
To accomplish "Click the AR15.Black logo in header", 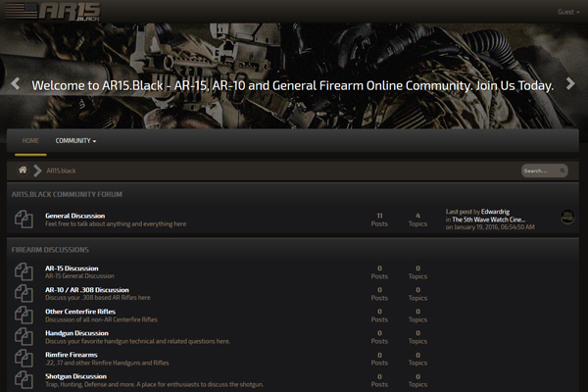I will [x=53, y=11].
